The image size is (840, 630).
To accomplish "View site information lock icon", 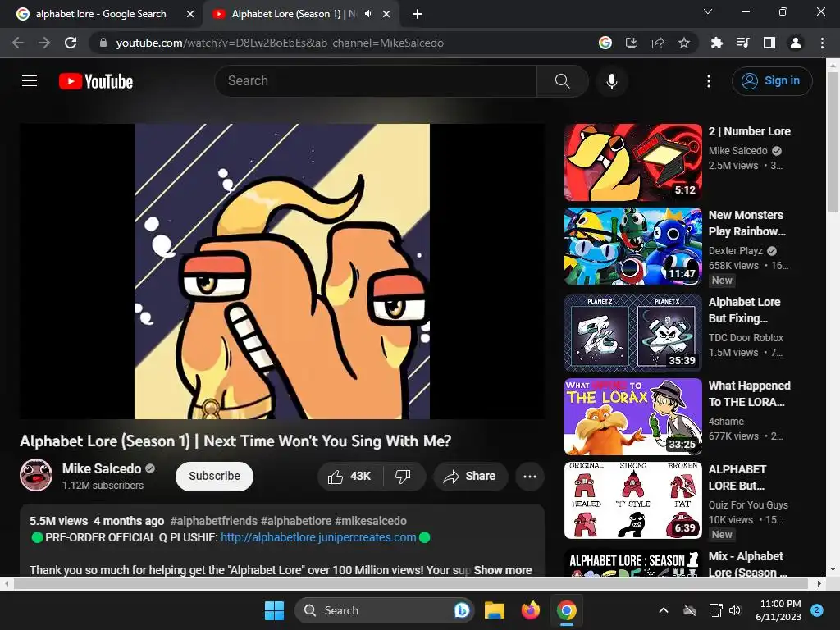I will pos(103,43).
